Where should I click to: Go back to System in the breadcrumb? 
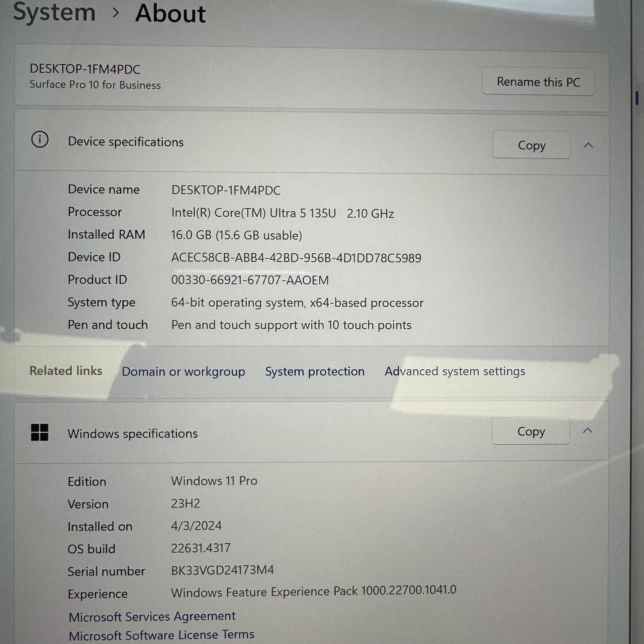click(x=54, y=12)
